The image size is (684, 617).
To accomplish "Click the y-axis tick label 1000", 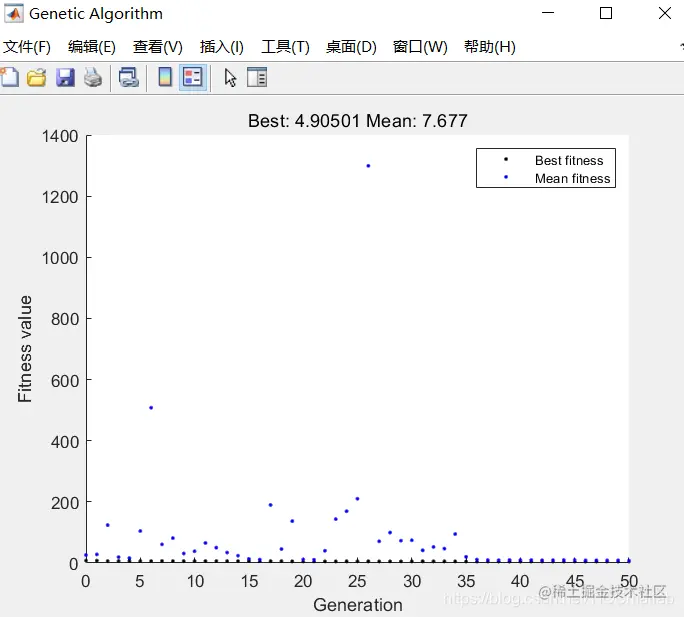I will (60, 258).
